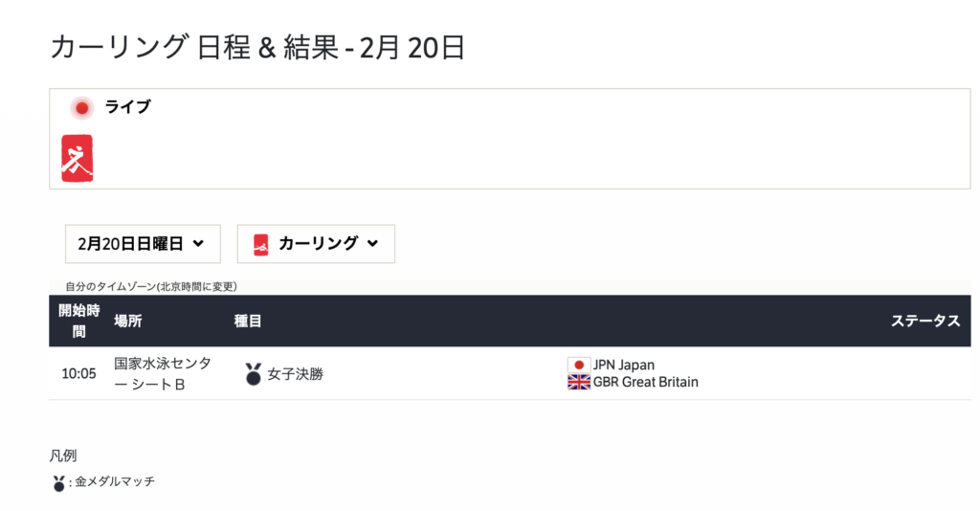Expand the カーリング sport dropdown
The width and height of the screenshot is (980, 511).
316,244
